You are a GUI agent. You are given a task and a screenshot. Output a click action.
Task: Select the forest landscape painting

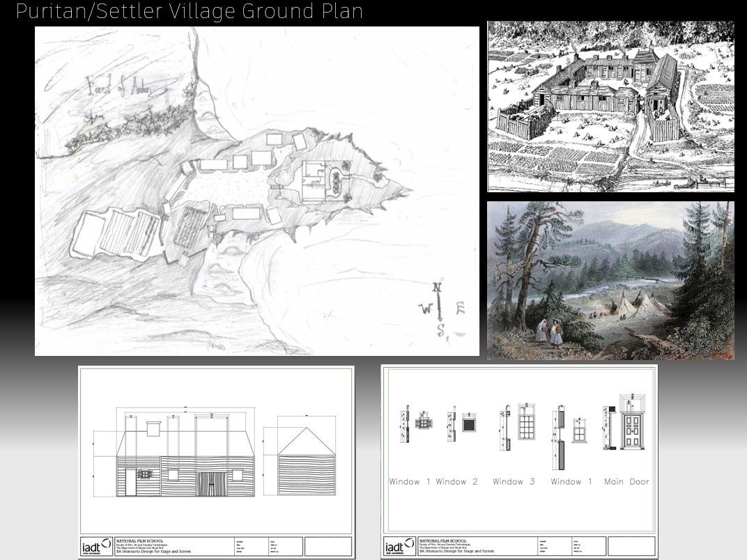click(610, 280)
